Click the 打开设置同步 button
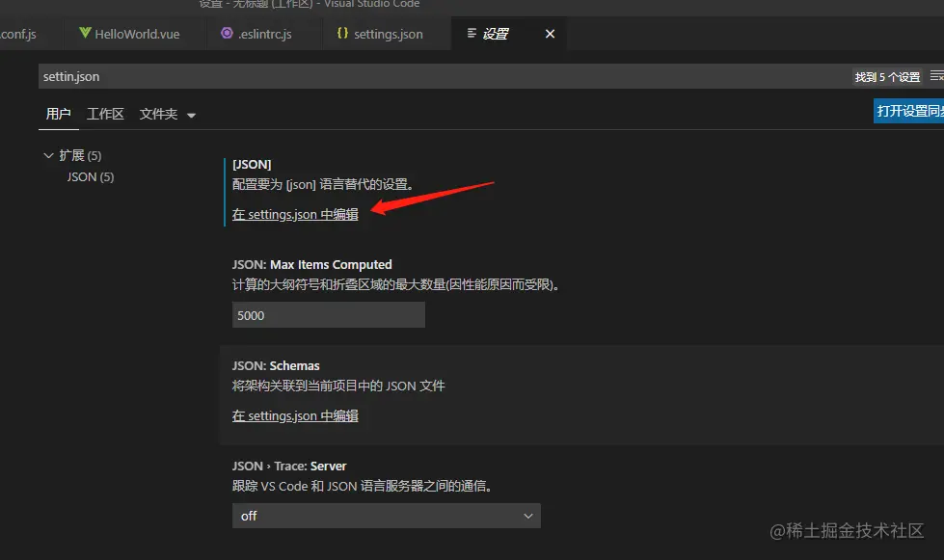Viewport: 944px width, 560px height. 909,111
